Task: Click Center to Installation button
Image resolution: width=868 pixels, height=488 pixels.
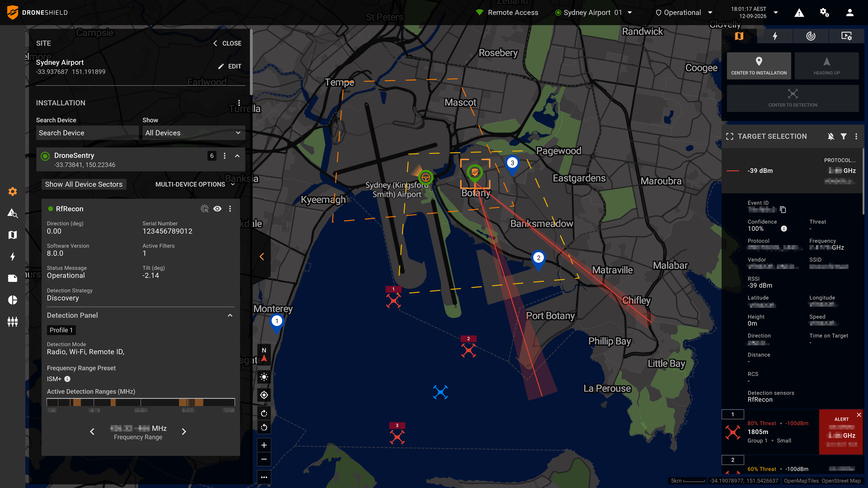Action: pos(759,66)
